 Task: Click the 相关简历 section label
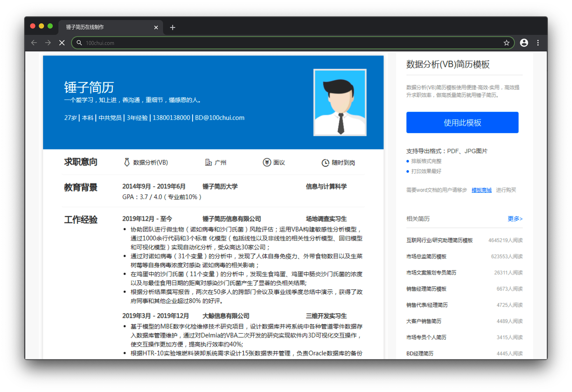click(418, 219)
